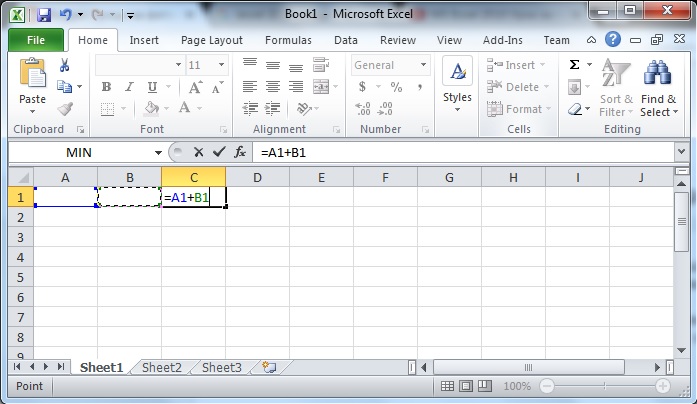This screenshot has height=404, width=697.
Task: Click Format button in Cells group
Action: (x=519, y=109)
